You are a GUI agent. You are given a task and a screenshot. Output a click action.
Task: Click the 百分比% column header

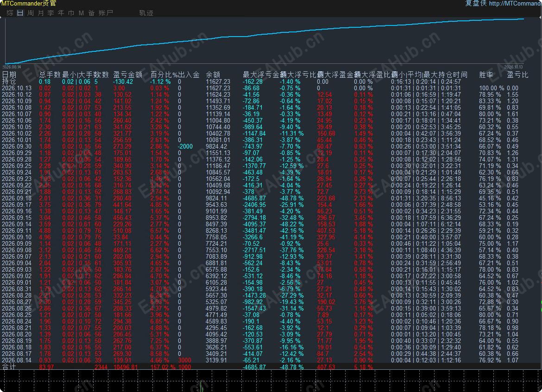point(164,74)
